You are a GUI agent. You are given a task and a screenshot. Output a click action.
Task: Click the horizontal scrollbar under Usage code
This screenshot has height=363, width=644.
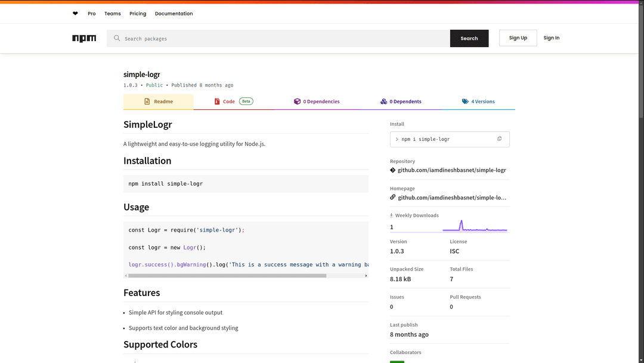[x=227, y=276]
